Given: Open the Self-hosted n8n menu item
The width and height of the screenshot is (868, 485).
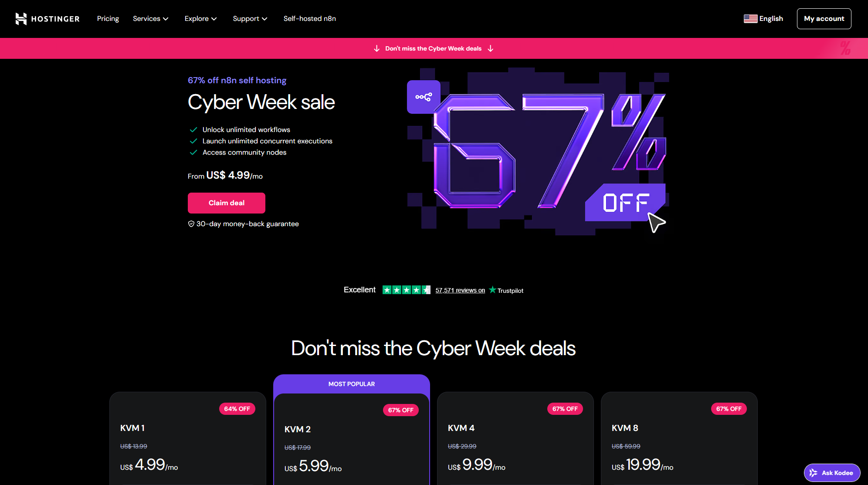Looking at the screenshot, I should pos(309,19).
